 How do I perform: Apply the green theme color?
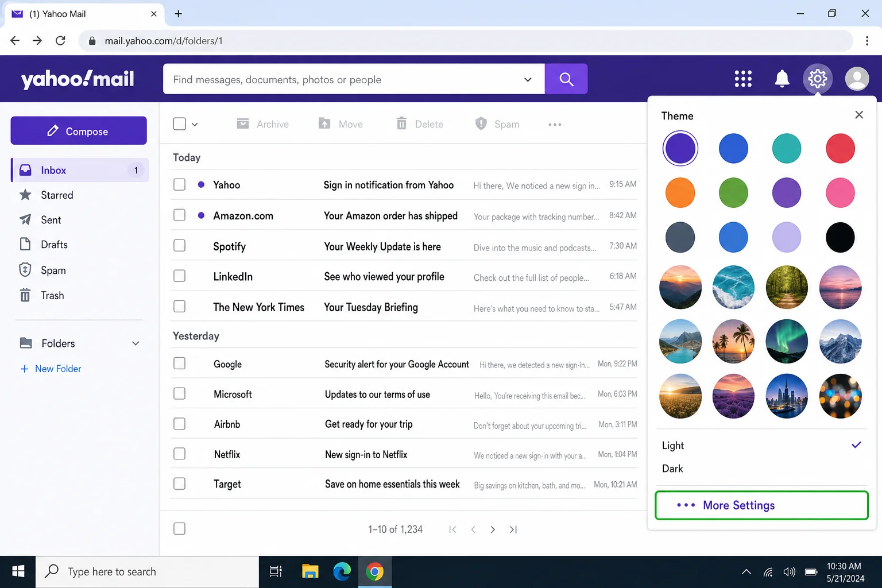coord(733,193)
